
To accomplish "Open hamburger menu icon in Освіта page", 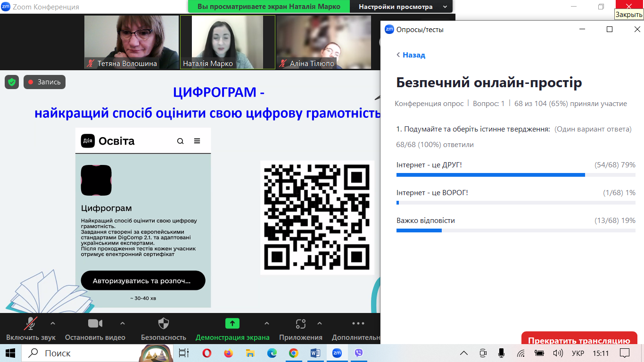I will [x=197, y=141].
